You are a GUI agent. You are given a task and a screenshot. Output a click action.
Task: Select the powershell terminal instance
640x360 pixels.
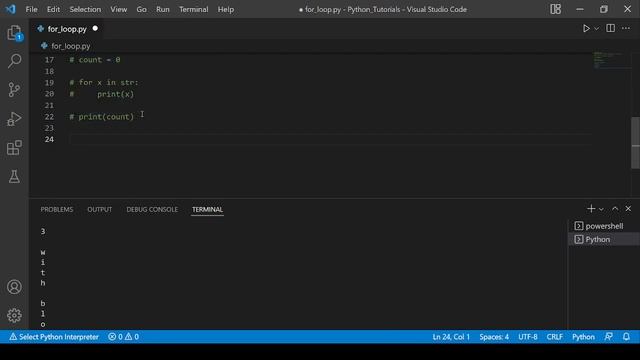coord(604,226)
